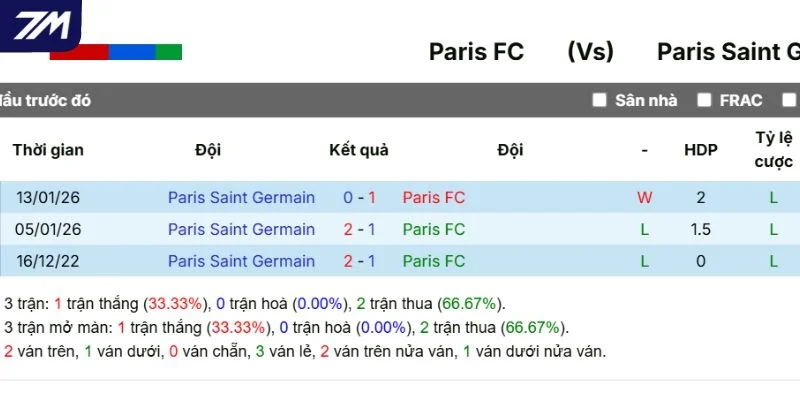Tick the partially visible rightmost checkbox
Image resolution: width=800 pixels, height=400 pixels.
click(791, 100)
